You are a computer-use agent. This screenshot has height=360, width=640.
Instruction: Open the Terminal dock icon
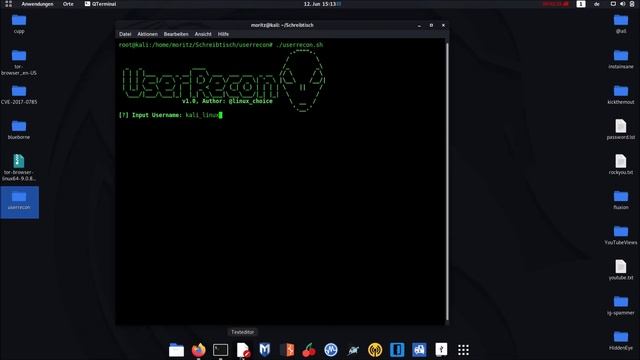(220, 350)
